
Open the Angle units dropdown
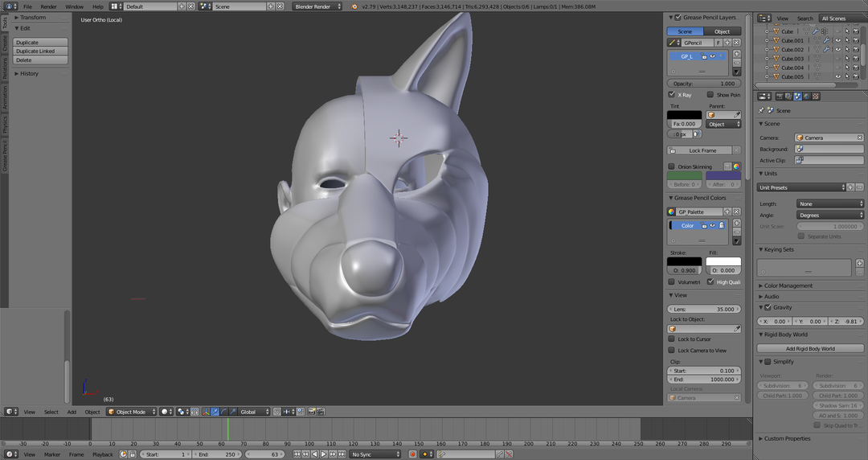click(829, 216)
